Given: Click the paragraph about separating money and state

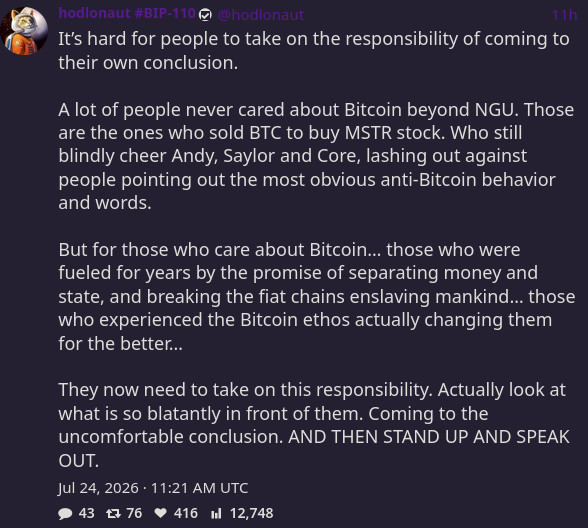Looking at the screenshot, I should click(317, 296).
